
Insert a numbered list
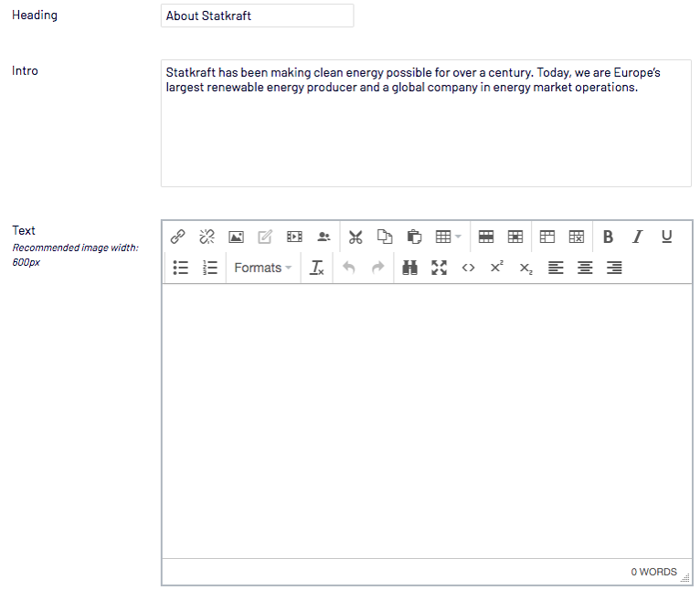(210, 268)
